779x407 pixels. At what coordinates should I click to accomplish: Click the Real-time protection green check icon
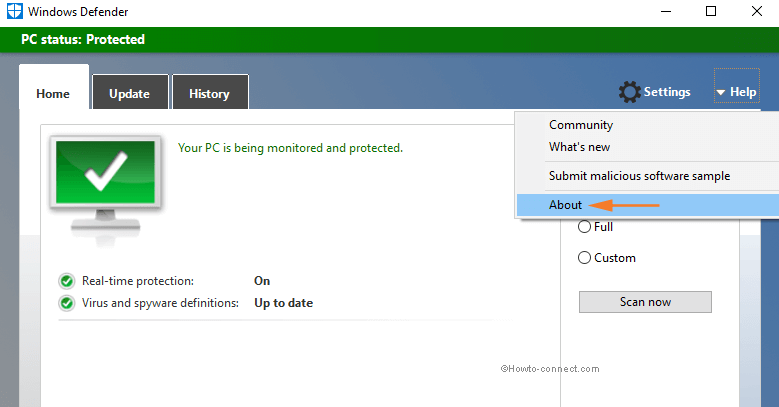(x=67, y=281)
